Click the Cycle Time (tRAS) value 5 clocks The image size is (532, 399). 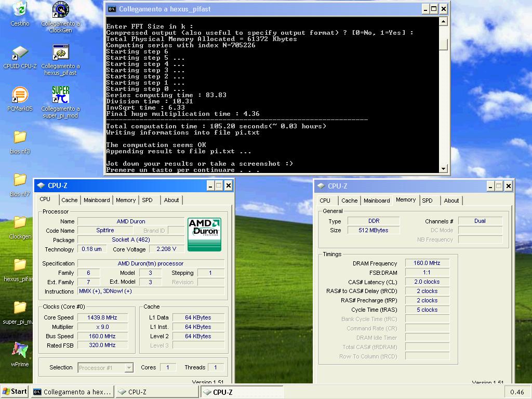click(x=427, y=310)
